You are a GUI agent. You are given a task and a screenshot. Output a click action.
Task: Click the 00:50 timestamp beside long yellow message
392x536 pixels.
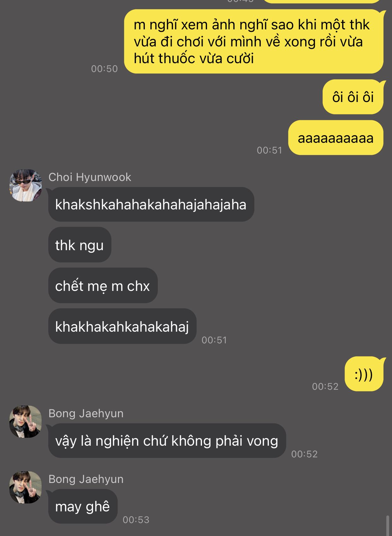(104, 69)
